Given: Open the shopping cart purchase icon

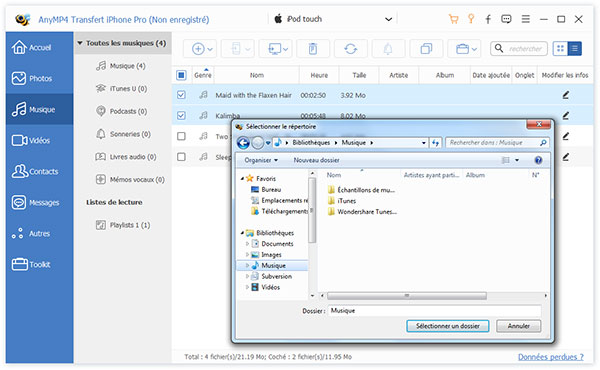Looking at the screenshot, I should pos(453,19).
